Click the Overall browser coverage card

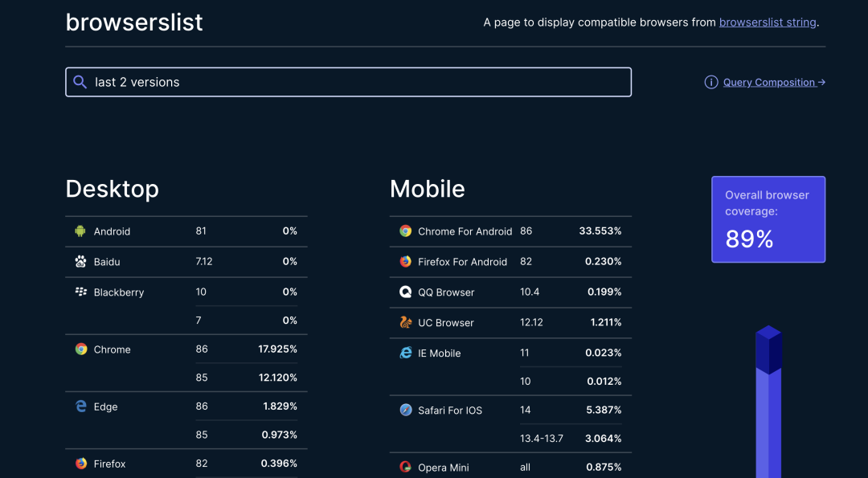click(768, 219)
